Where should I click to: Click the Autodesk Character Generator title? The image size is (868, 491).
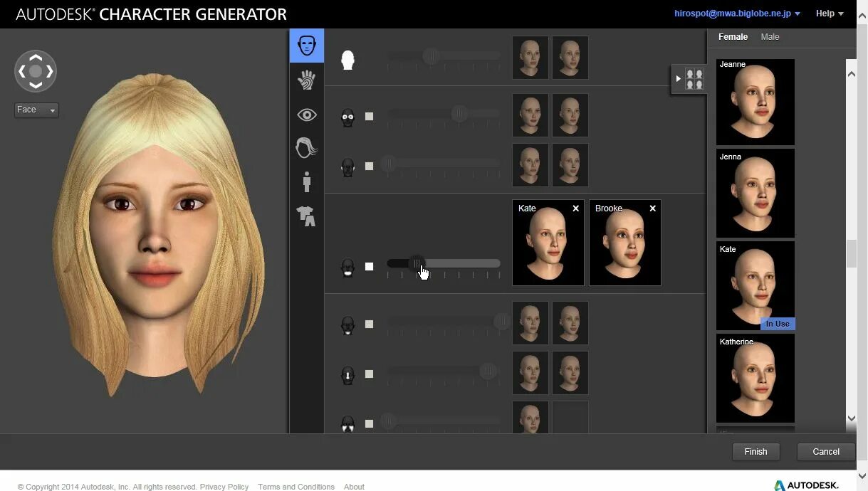point(151,14)
